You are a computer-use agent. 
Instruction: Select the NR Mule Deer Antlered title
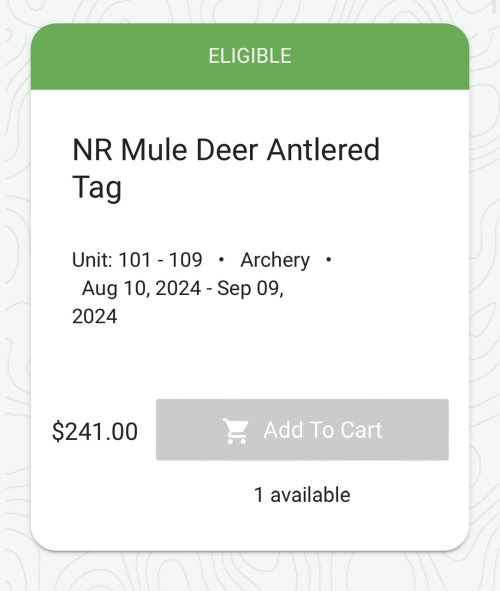pos(226,150)
